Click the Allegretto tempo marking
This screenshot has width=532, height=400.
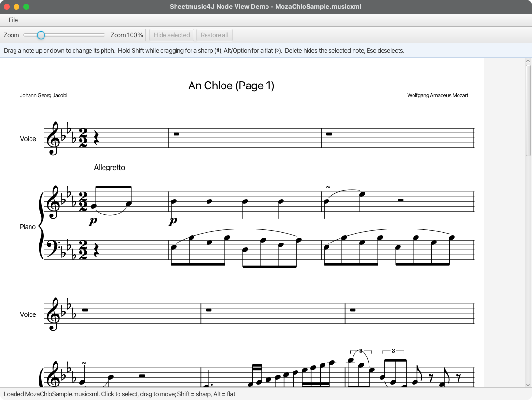[109, 167]
